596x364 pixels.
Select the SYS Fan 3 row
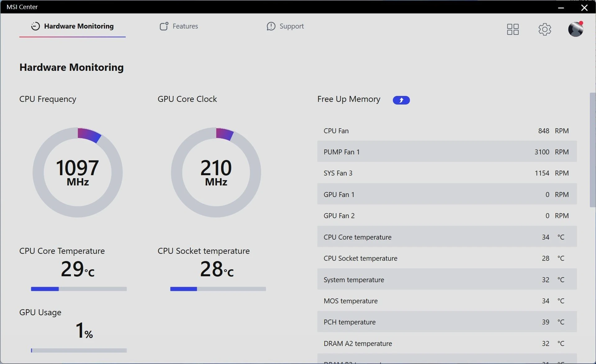click(447, 173)
